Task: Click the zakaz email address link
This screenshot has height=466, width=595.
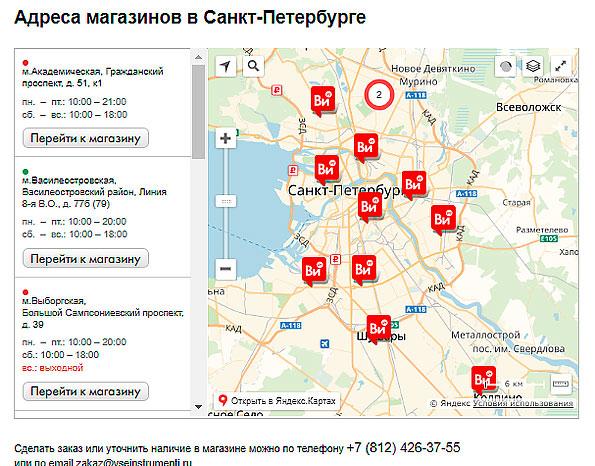Action: pos(134,463)
